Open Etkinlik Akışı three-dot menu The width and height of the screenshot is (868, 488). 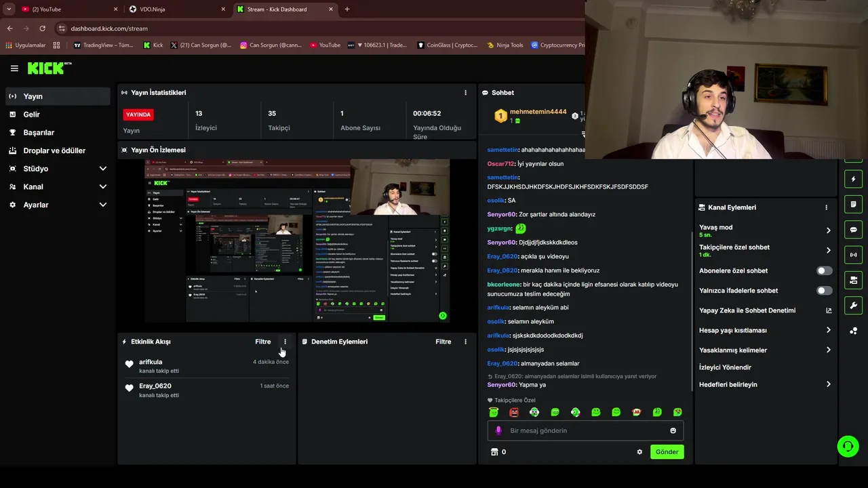point(285,342)
